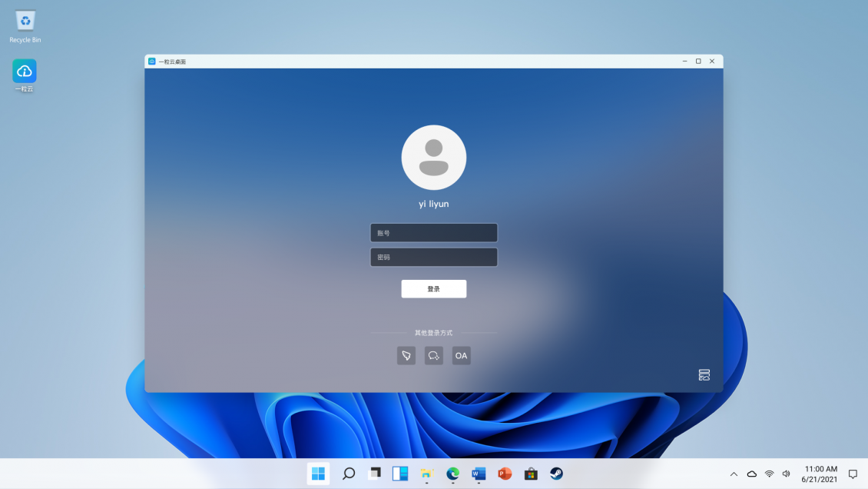Screen dimensions: 868x489
Task: Choose the WeChat Work login icon
Action: click(x=434, y=355)
